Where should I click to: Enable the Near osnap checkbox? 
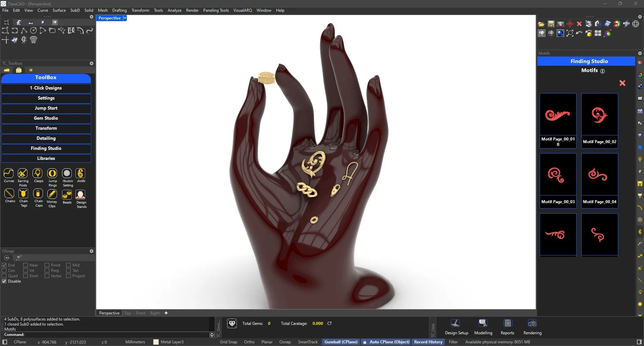pyautogui.click(x=25, y=265)
